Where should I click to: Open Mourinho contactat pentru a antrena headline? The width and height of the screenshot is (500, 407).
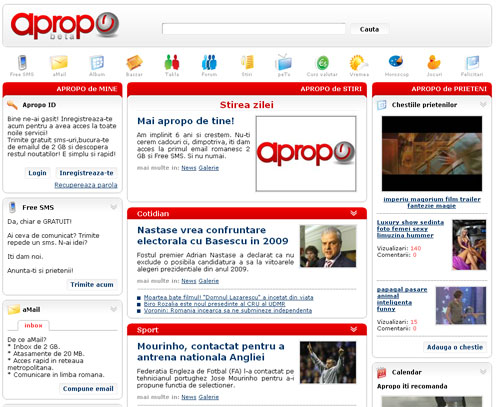coord(211,352)
